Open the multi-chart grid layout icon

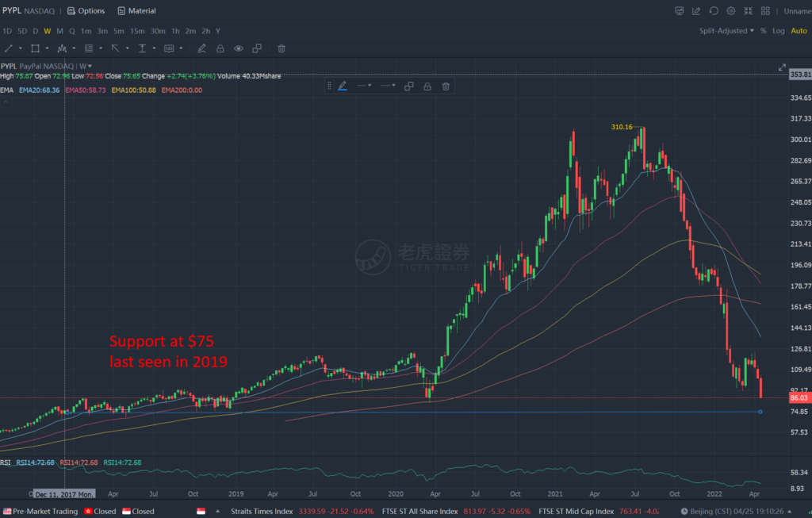[765, 11]
